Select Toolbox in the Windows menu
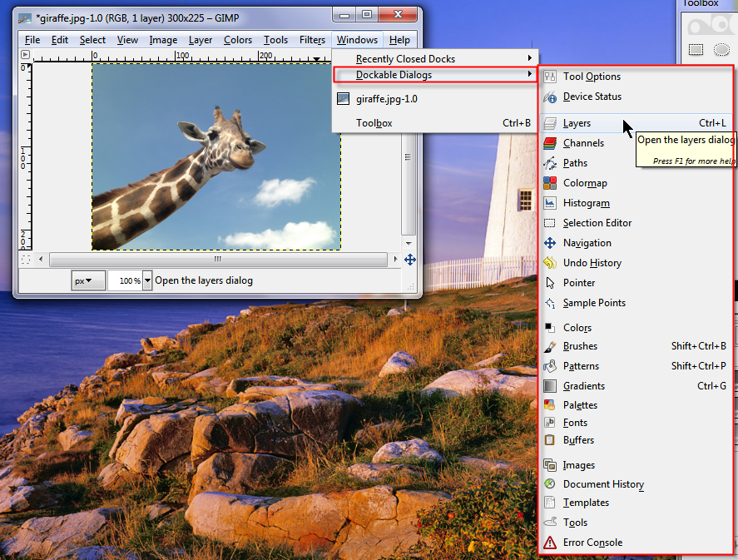The image size is (738, 560). point(374,123)
